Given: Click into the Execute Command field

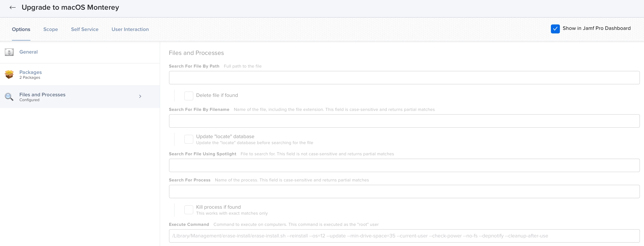Looking at the screenshot, I should point(404,236).
